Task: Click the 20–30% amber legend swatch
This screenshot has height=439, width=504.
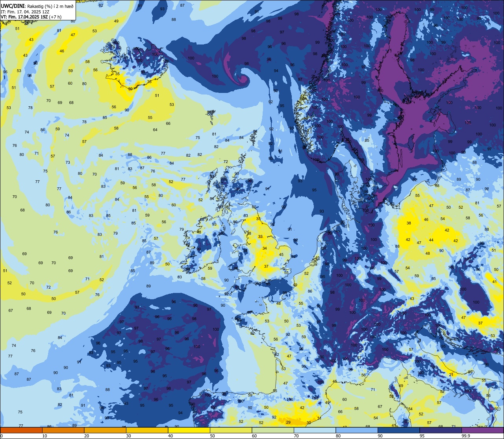Action: (x=105, y=430)
